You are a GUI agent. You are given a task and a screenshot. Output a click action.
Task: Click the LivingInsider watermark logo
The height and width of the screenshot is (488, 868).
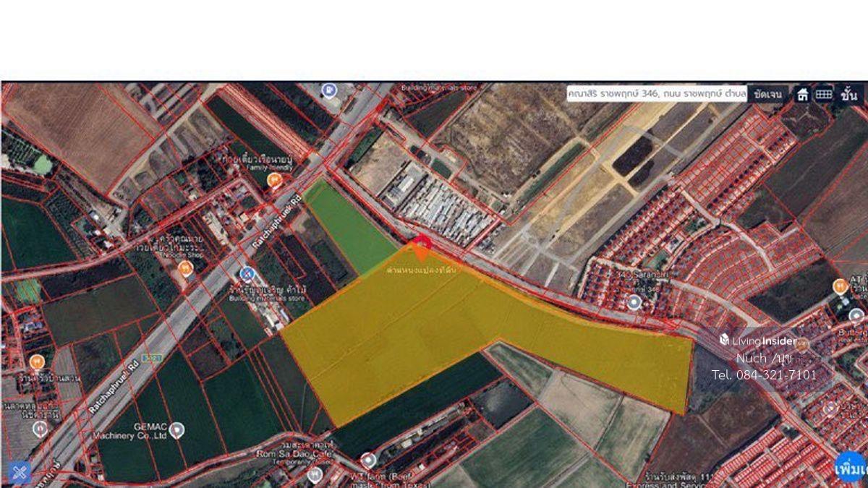click(758, 341)
